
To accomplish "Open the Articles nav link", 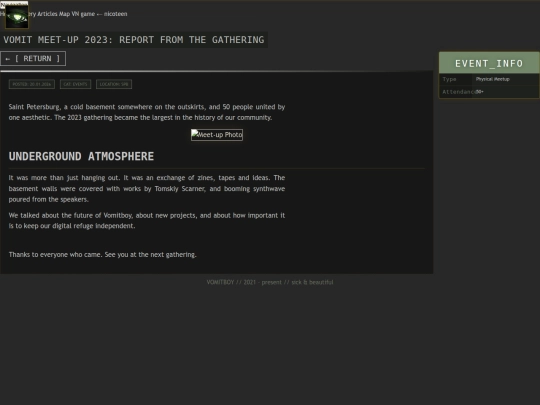I will 47,14.
